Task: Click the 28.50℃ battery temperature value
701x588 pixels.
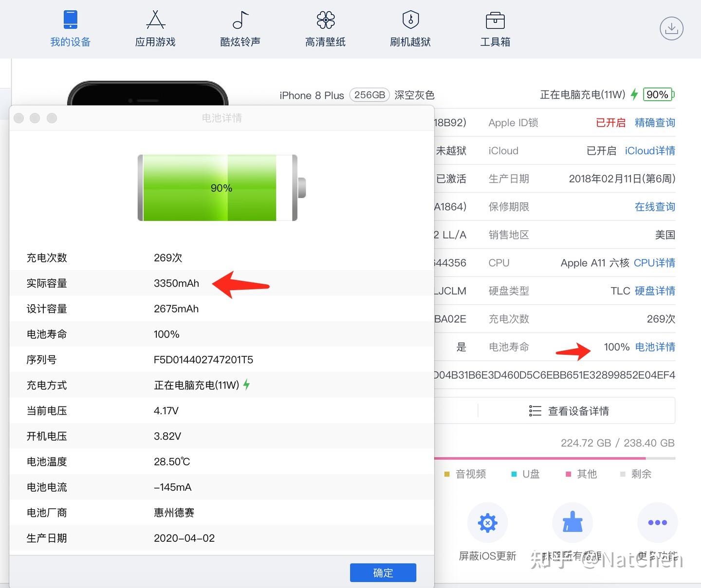Action: coord(172,461)
